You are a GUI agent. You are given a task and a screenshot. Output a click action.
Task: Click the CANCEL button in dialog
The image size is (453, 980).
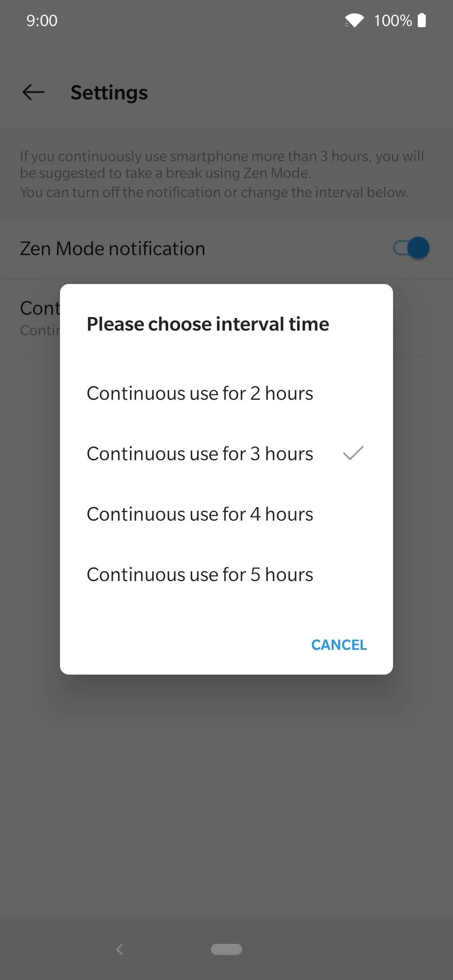pyautogui.click(x=339, y=645)
